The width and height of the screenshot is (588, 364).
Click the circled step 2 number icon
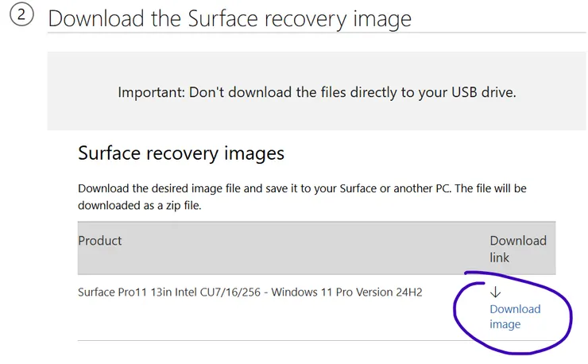point(21,16)
